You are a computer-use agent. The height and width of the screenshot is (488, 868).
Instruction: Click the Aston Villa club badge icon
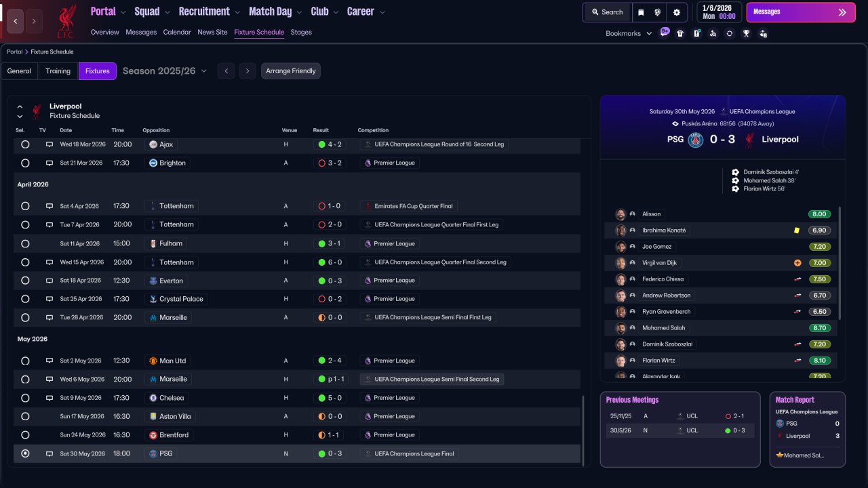click(153, 416)
